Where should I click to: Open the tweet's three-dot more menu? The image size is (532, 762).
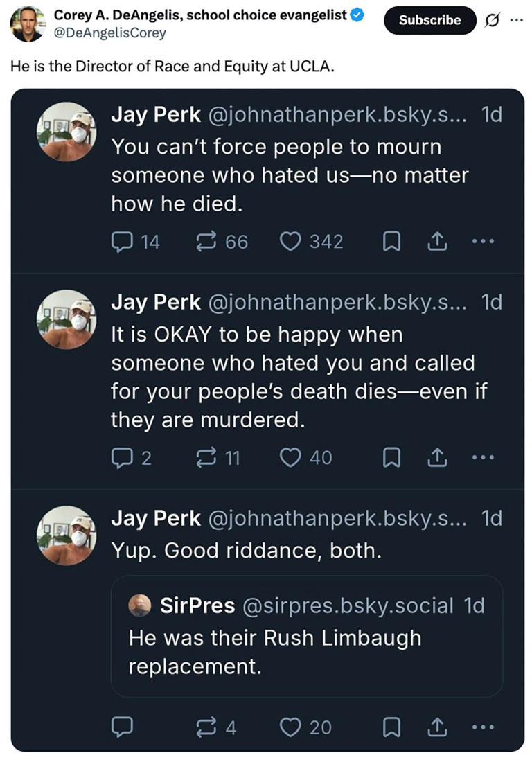pos(515,20)
